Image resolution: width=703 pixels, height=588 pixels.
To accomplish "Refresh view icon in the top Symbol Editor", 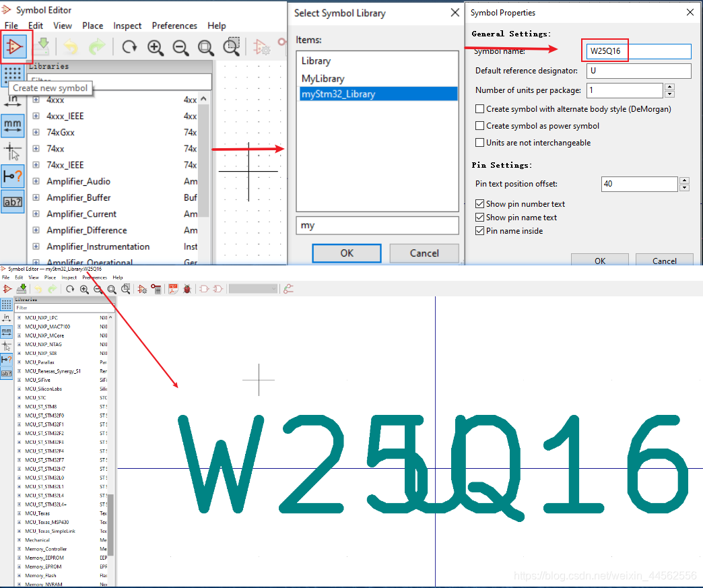I will pos(129,46).
